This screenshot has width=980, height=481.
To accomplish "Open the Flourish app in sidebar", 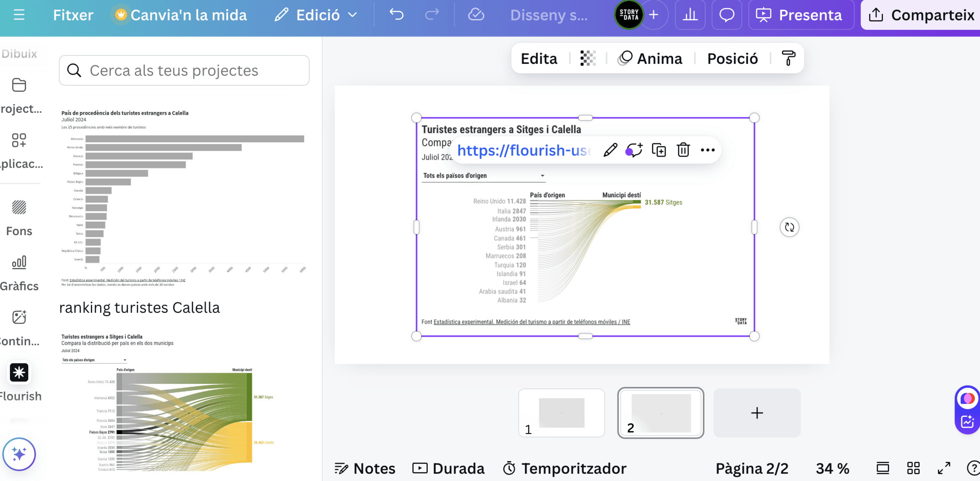I will click(19, 373).
